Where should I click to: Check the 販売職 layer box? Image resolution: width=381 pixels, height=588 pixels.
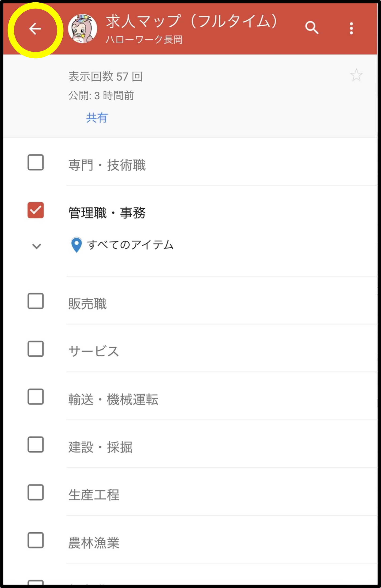[x=36, y=301]
